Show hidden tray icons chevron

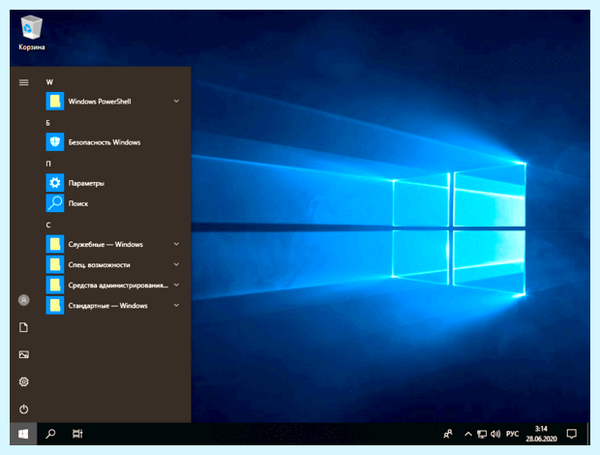(x=468, y=434)
